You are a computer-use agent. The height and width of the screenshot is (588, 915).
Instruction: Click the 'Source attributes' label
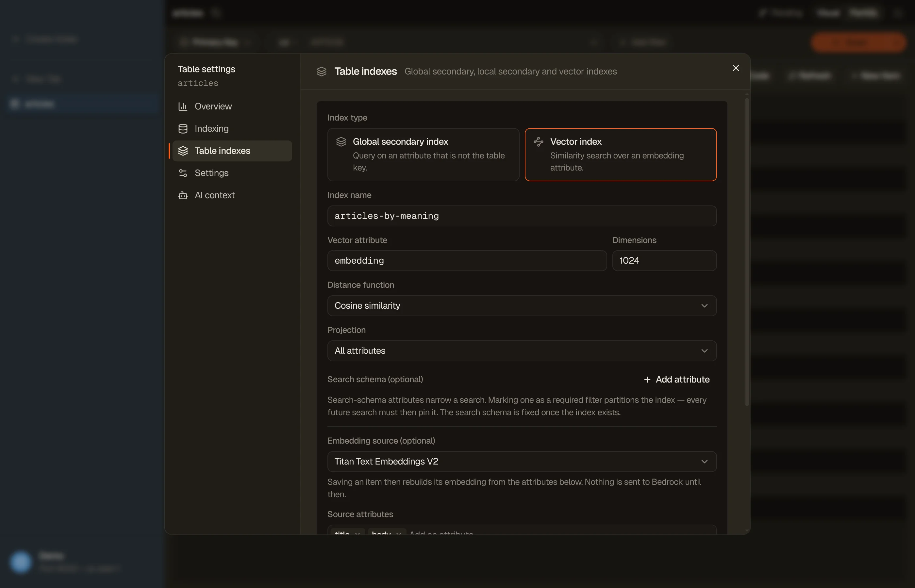(x=360, y=514)
